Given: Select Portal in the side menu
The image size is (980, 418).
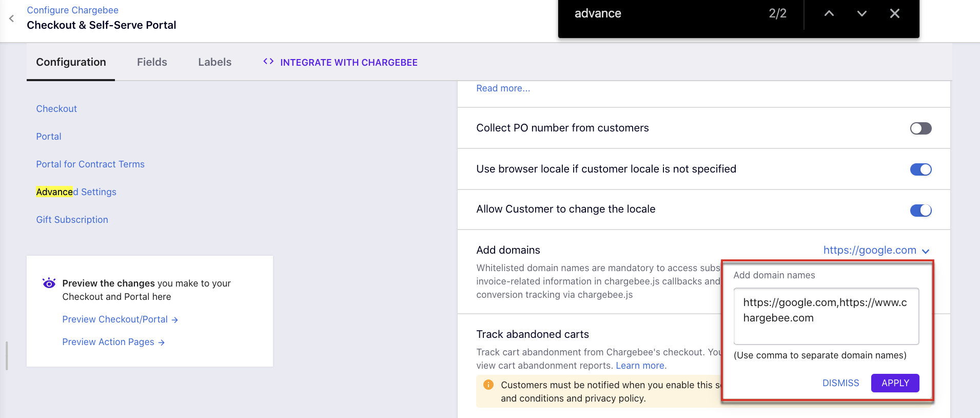Looking at the screenshot, I should (x=49, y=137).
